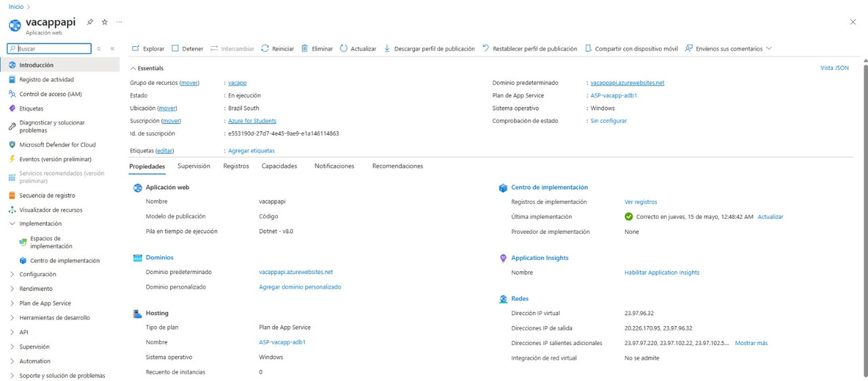The height and width of the screenshot is (381, 868).
Task: Open the more options ellipsis next to title
Action: (119, 22)
